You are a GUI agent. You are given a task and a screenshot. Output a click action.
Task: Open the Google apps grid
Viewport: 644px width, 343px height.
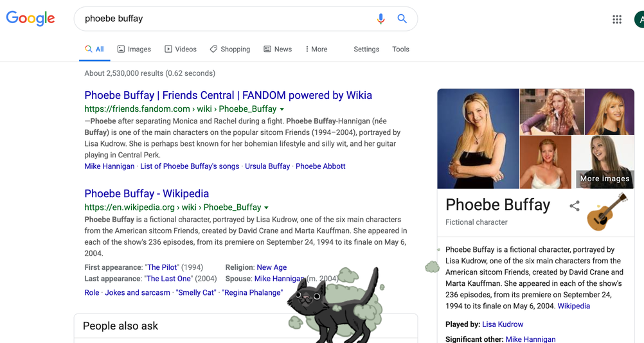(617, 19)
